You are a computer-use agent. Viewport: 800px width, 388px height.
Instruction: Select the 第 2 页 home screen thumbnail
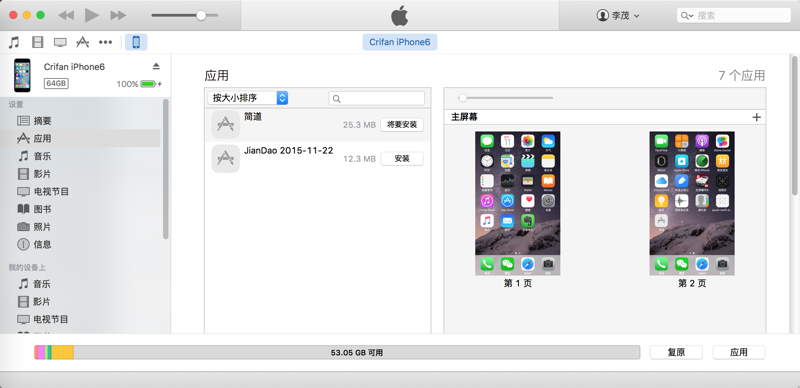point(692,203)
